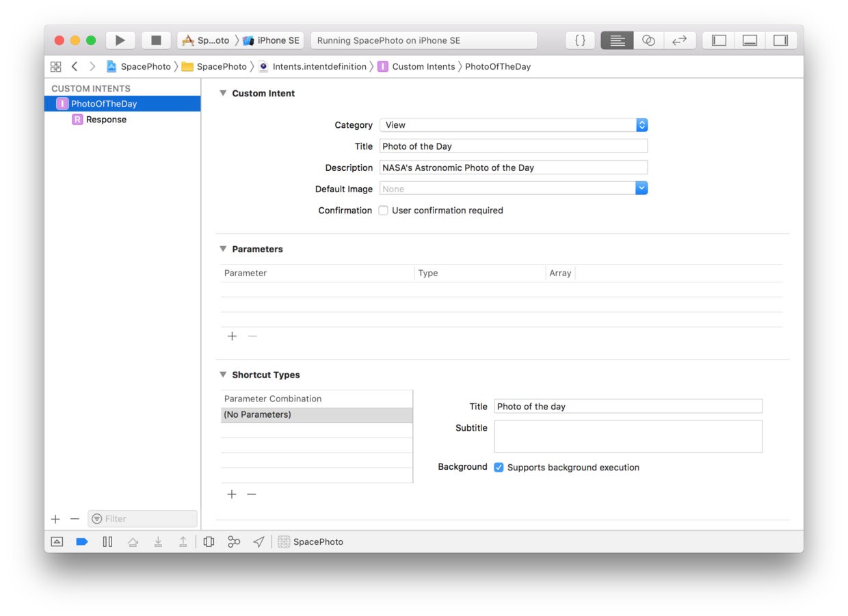Toggle the Navigator panel
848x616 pixels.
(719, 40)
